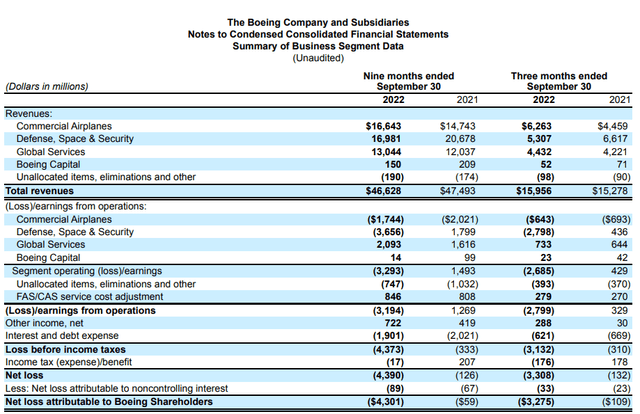Image resolution: width=640 pixels, height=414 pixels.
Task: Click the 733 cell
Action: click(543, 245)
